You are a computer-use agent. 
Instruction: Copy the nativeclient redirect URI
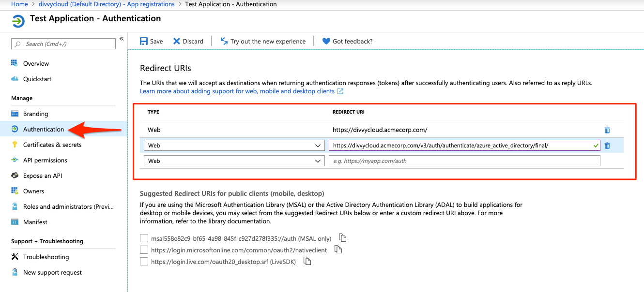[x=338, y=249]
